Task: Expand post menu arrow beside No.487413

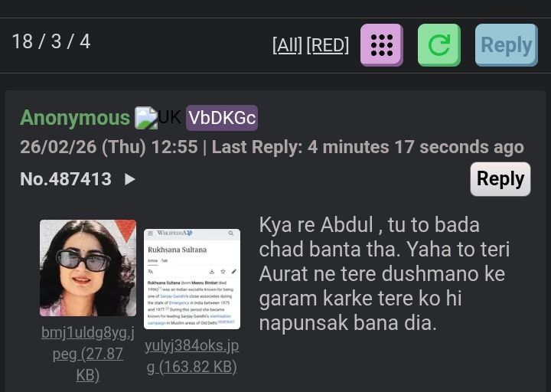Action: pos(130,179)
